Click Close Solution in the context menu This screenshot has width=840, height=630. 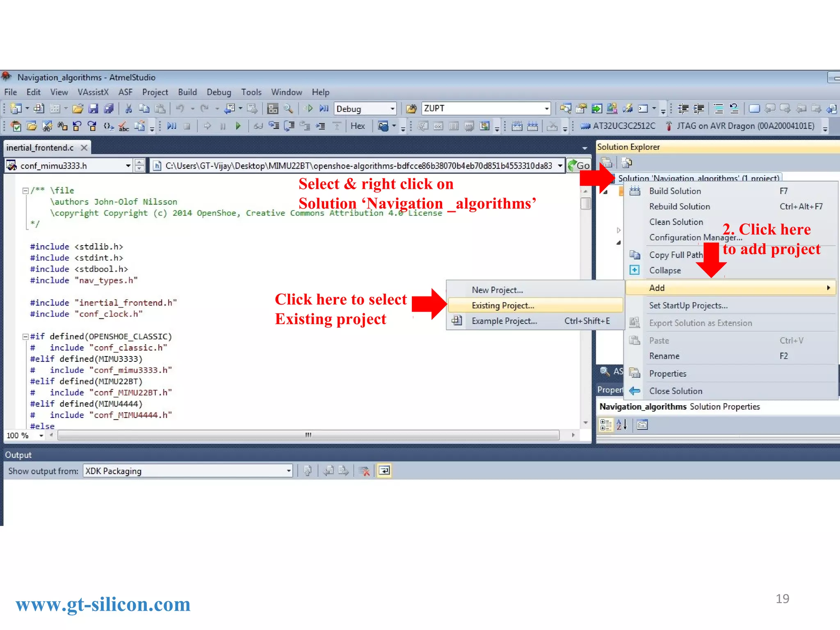(731, 391)
